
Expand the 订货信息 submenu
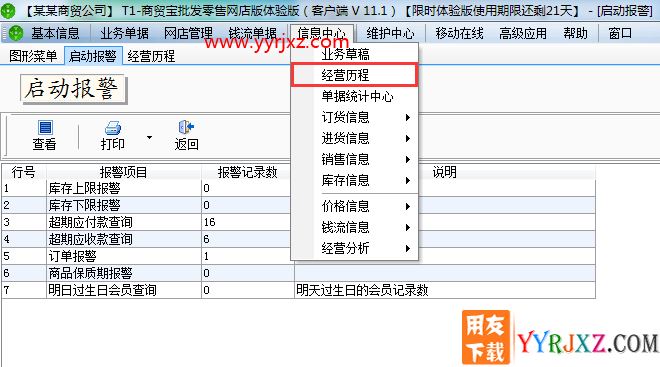[x=407, y=117]
